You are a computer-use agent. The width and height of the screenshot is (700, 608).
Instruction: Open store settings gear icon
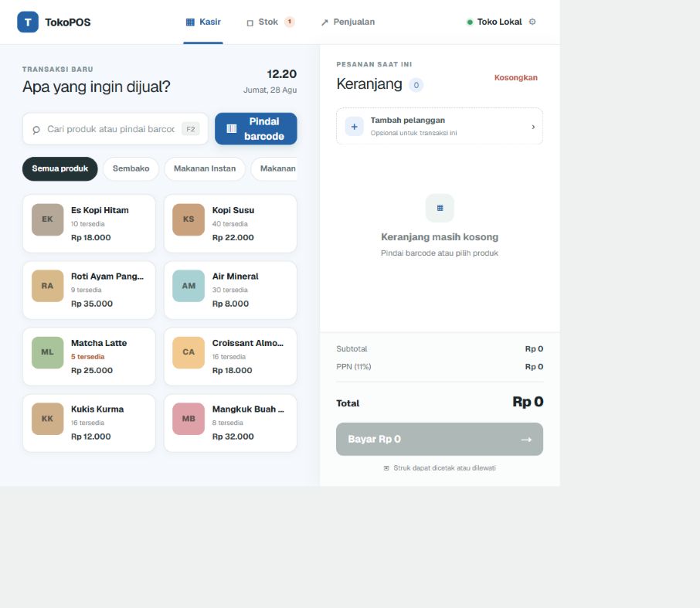click(532, 22)
